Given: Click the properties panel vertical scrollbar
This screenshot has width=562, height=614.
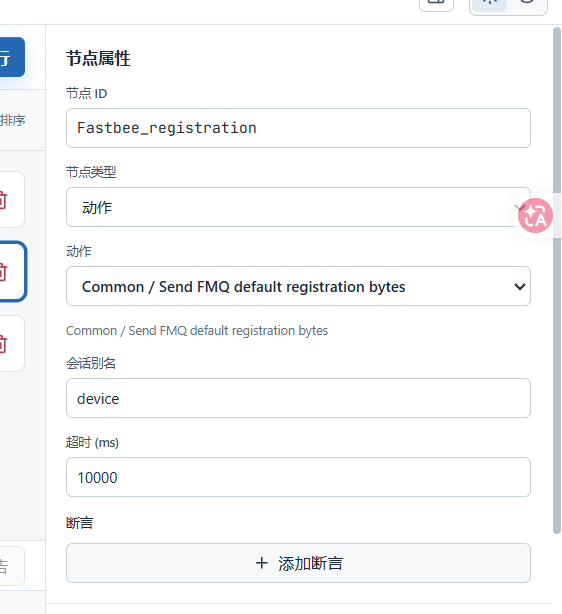Looking at the screenshot, I should click(x=557, y=280).
